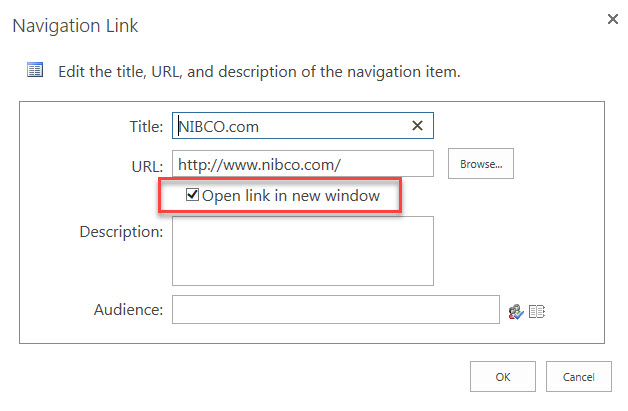Click the 'Open link in new window' label
Viewport: 628px width, 411px height.
click(291, 195)
